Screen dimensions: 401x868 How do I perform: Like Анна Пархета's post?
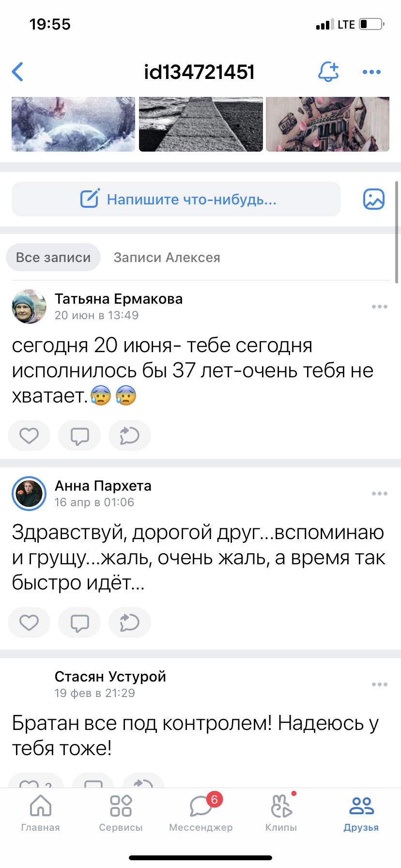coord(29,622)
